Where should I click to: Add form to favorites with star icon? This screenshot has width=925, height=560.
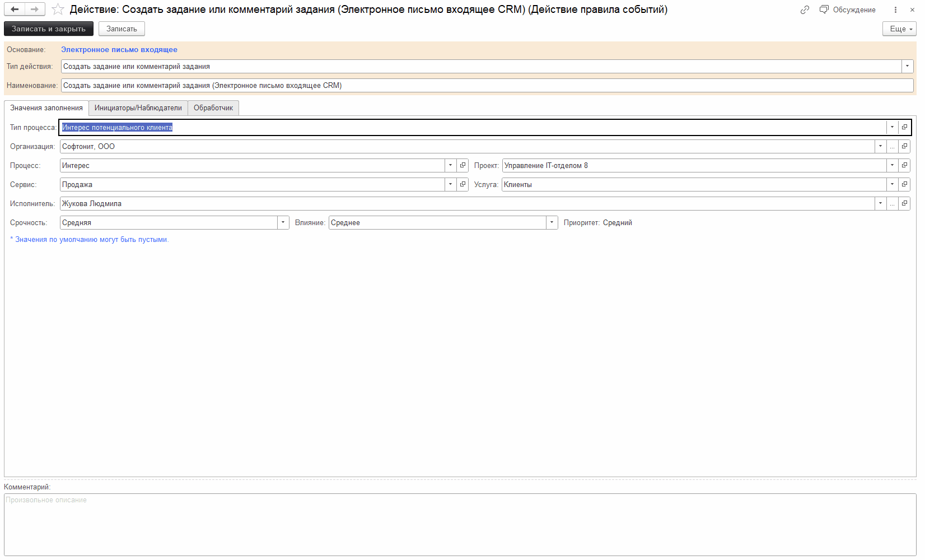58,10
